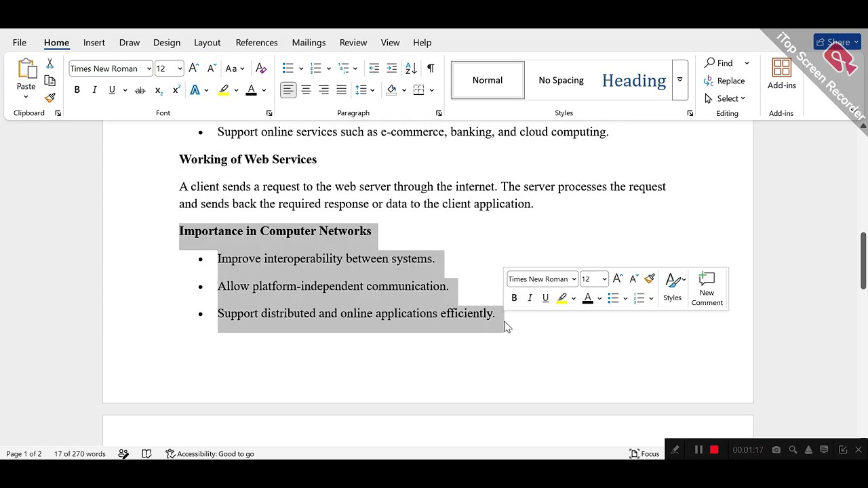
Task: Apply the Heading style
Action: coord(634,80)
